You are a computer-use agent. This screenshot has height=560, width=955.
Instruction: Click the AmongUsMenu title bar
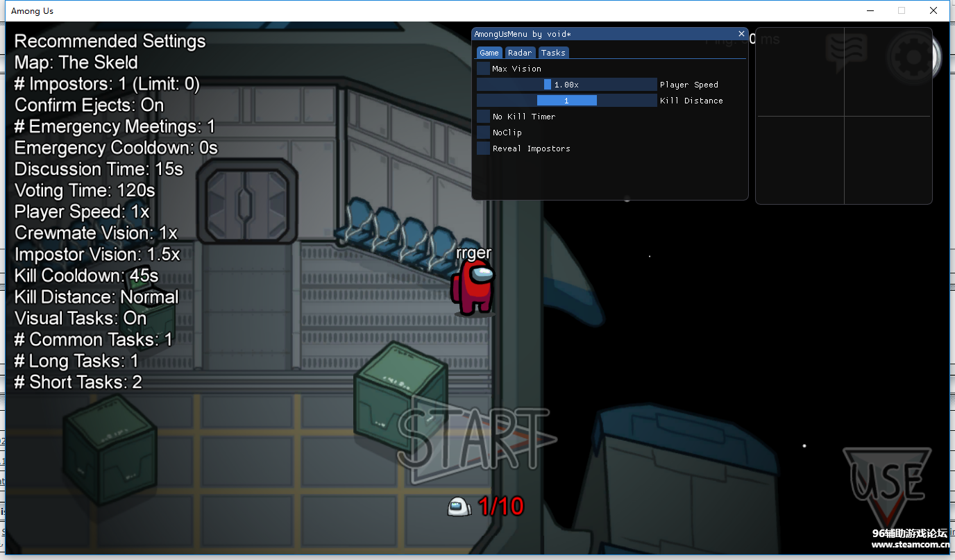(x=604, y=33)
